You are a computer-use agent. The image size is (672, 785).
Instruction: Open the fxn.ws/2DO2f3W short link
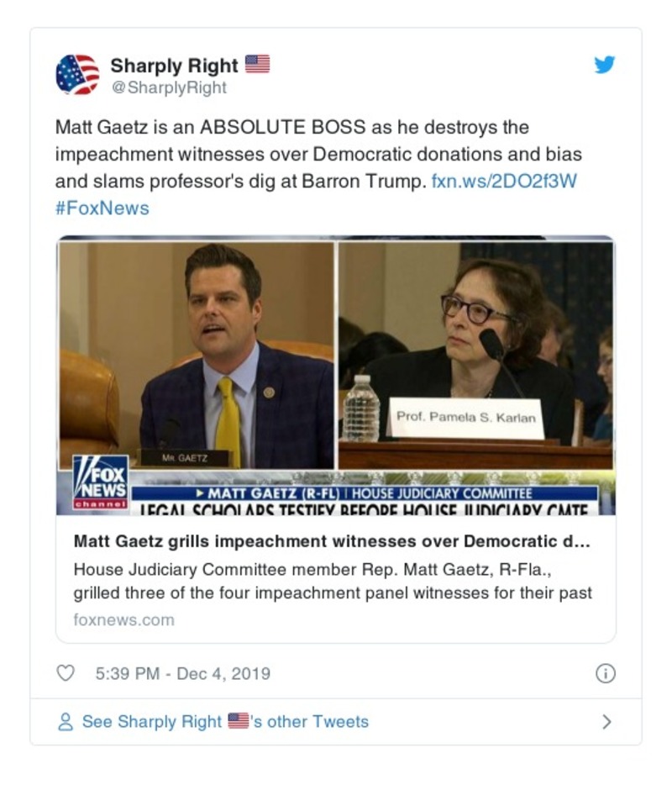coord(504,181)
